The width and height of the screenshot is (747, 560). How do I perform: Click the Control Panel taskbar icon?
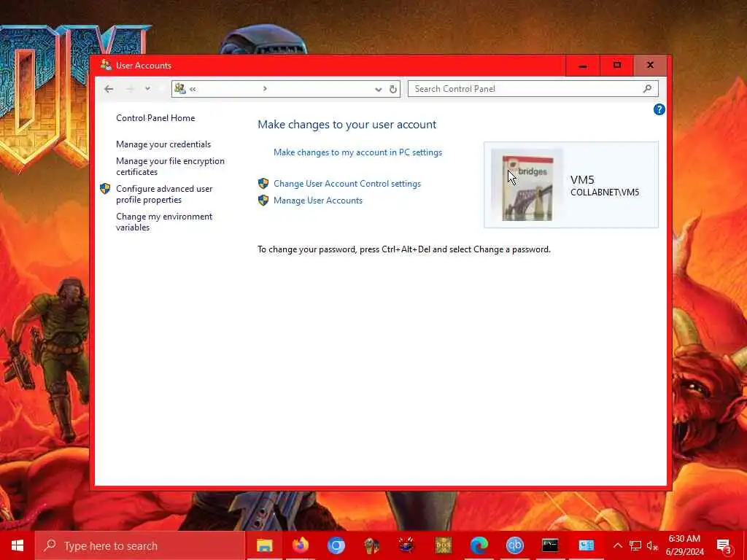coord(586,545)
